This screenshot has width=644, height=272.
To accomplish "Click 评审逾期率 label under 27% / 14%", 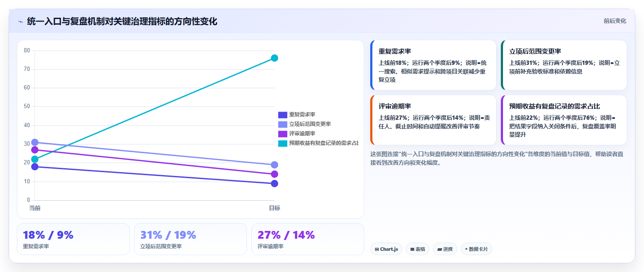I will point(270,246).
